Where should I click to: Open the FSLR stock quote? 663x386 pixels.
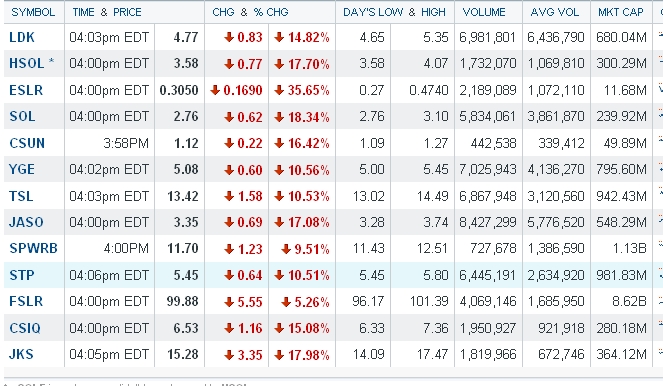point(26,301)
